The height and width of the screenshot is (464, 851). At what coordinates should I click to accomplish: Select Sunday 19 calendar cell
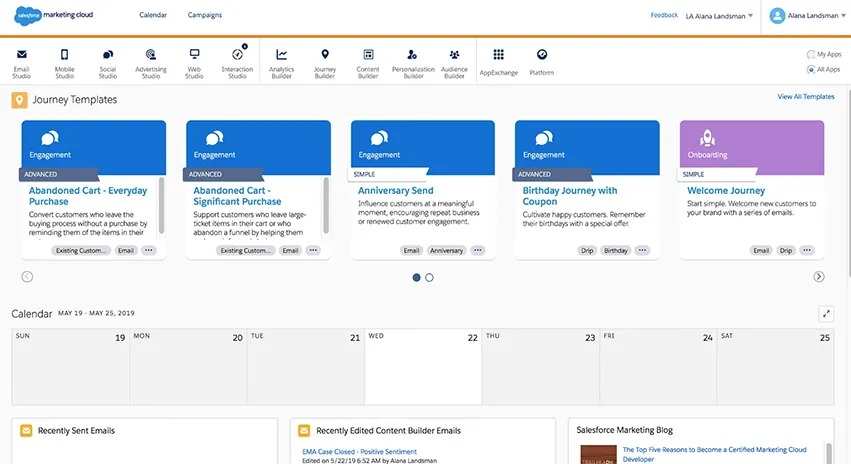pyautogui.click(x=71, y=366)
